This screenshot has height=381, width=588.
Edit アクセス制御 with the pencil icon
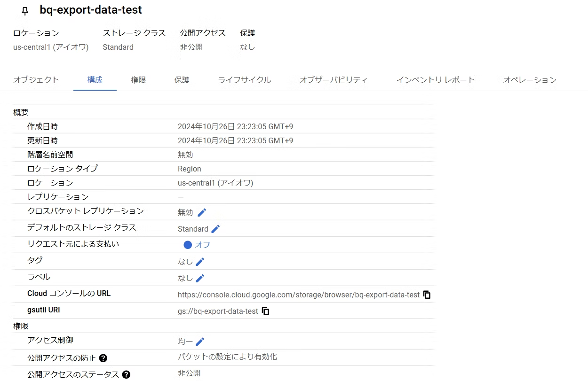pos(199,342)
